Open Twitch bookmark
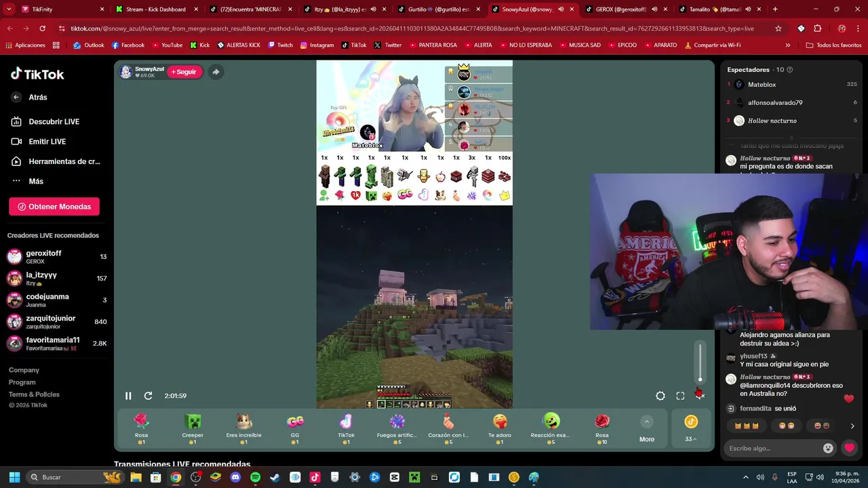Image resolution: width=868 pixels, height=488 pixels. [x=281, y=45]
